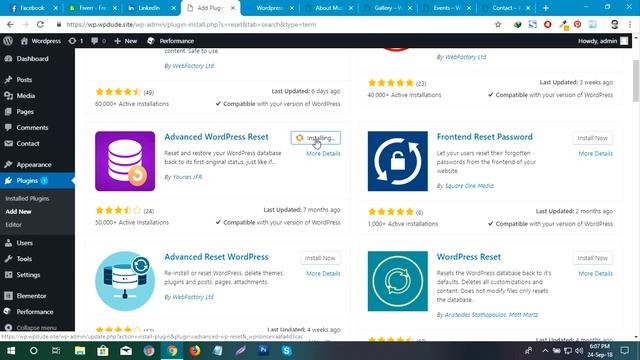The image size is (640, 360).
Task: Click the browser address bar
Action: pos(273,24)
